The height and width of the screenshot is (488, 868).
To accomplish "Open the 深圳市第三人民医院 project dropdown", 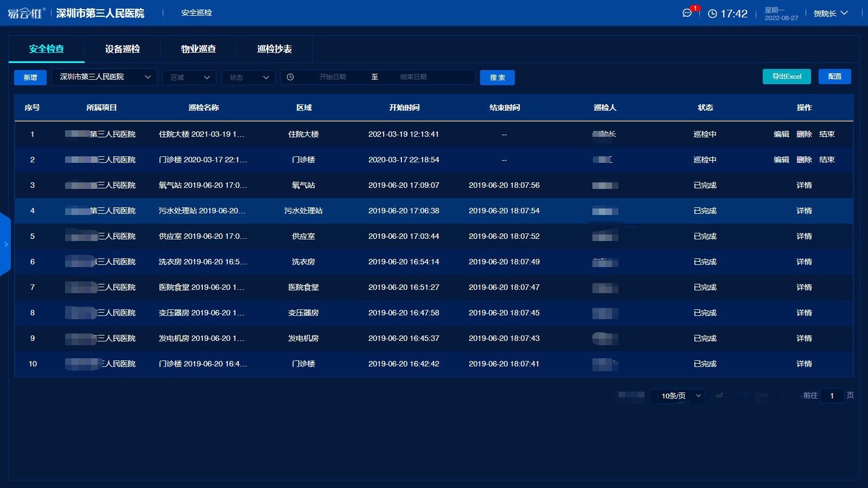I will click(x=104, y=77).
